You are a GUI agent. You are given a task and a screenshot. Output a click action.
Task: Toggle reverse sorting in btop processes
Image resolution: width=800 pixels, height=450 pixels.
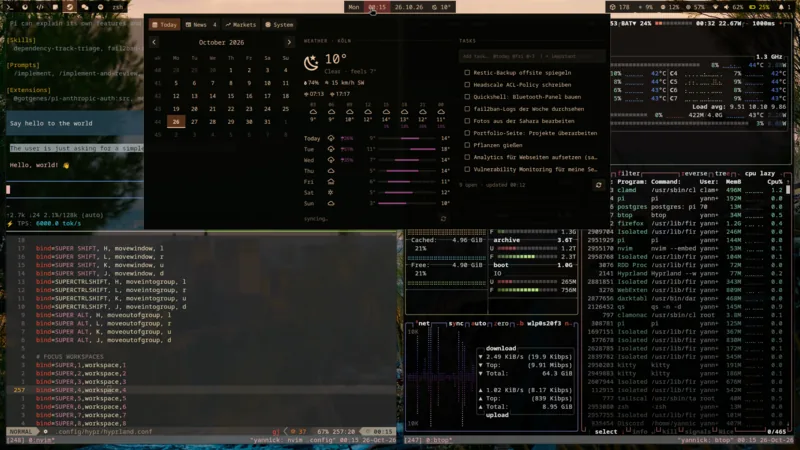click(695, 173)
